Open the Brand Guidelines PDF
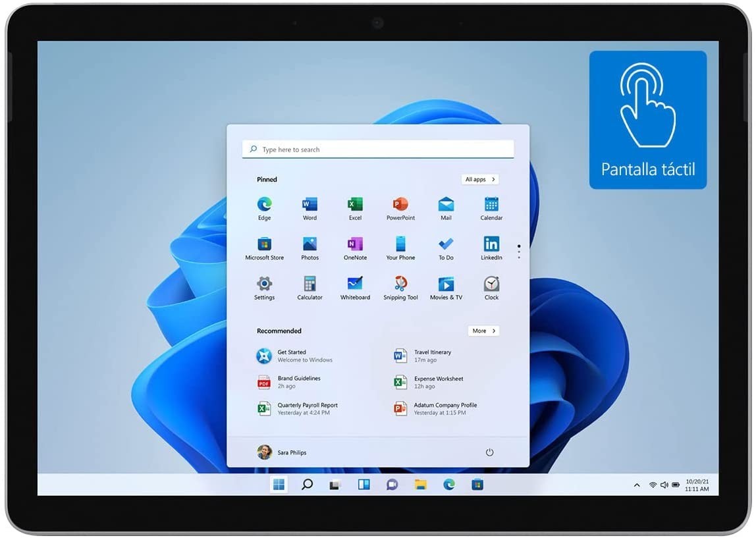Viewport: 756px width, 540px height. click(289, 383)
